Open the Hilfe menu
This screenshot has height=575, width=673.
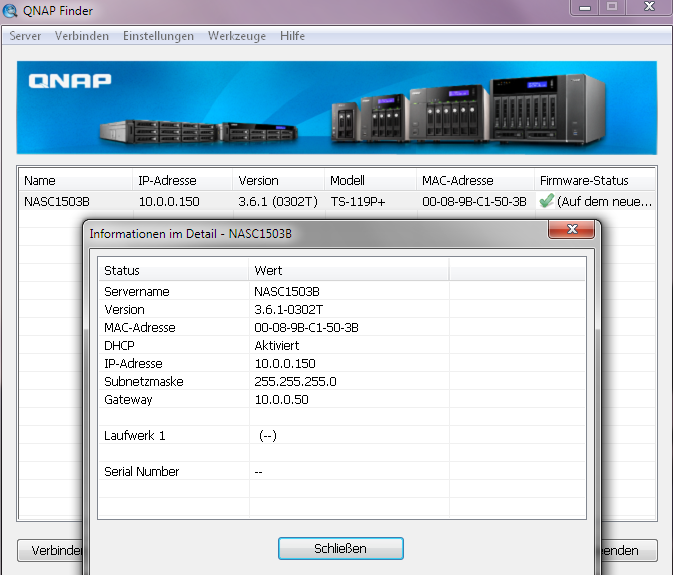(292, 36)
